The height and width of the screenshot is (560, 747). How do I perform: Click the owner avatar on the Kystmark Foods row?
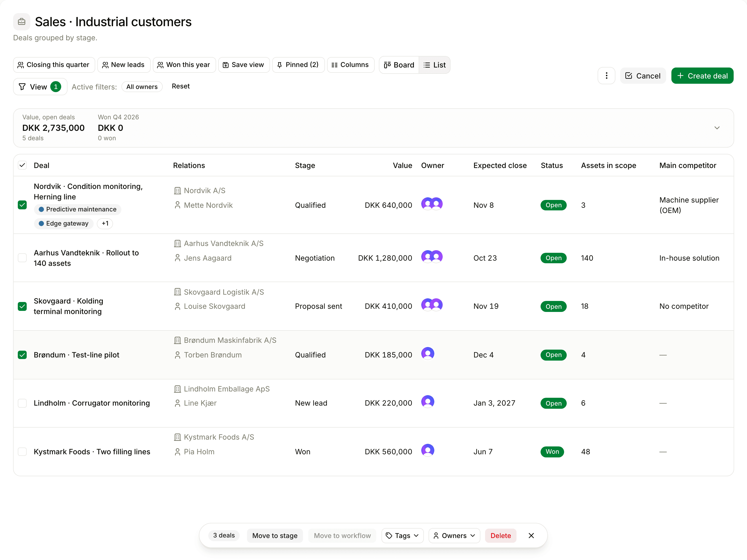(x=428, y=451)
